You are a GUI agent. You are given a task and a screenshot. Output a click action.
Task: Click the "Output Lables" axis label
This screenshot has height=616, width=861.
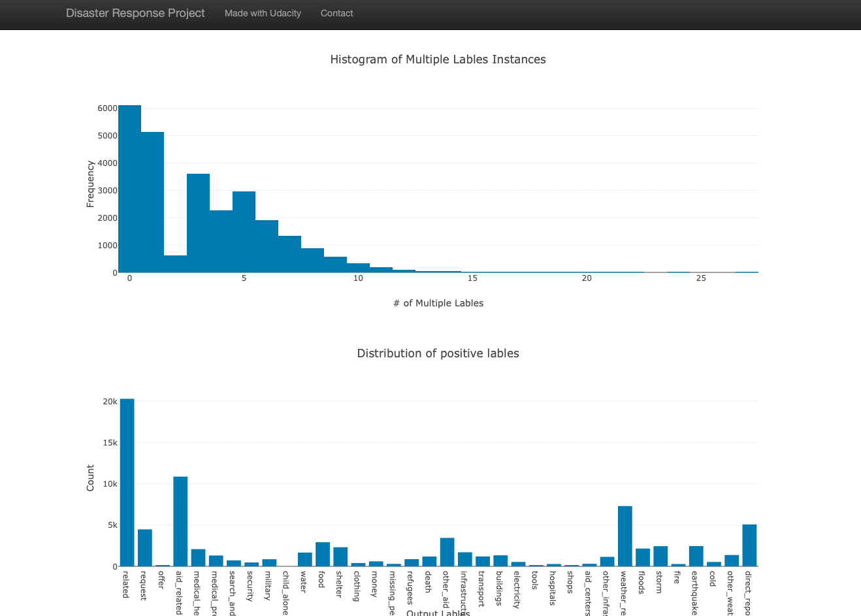click(x=438, y=612)
